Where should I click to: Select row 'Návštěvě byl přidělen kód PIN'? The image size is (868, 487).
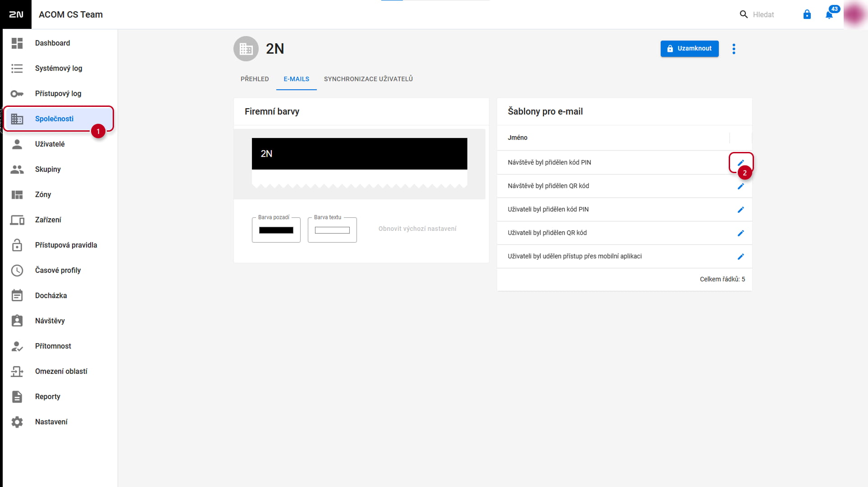click(x=625, y=163)
